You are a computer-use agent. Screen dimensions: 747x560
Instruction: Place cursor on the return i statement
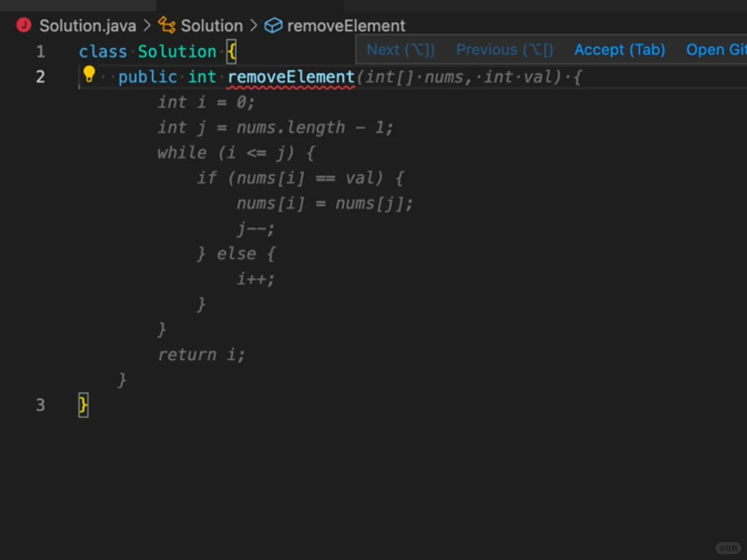201,354
